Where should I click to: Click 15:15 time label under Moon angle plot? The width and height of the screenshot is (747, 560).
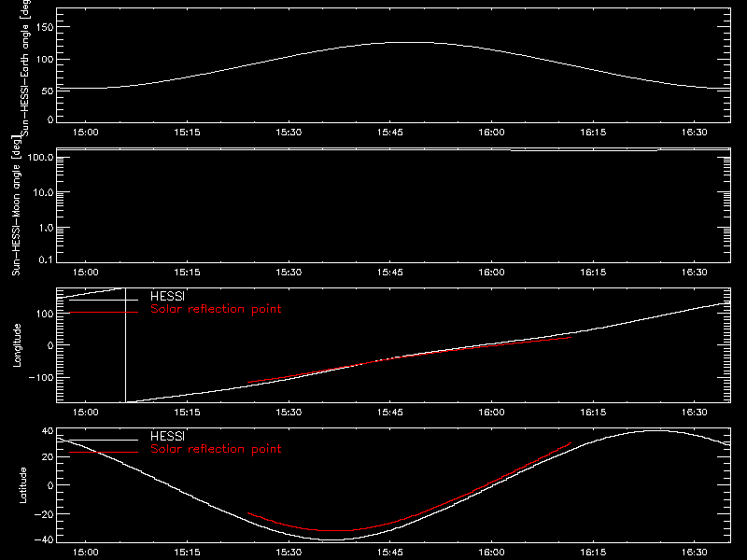[188, 272]
